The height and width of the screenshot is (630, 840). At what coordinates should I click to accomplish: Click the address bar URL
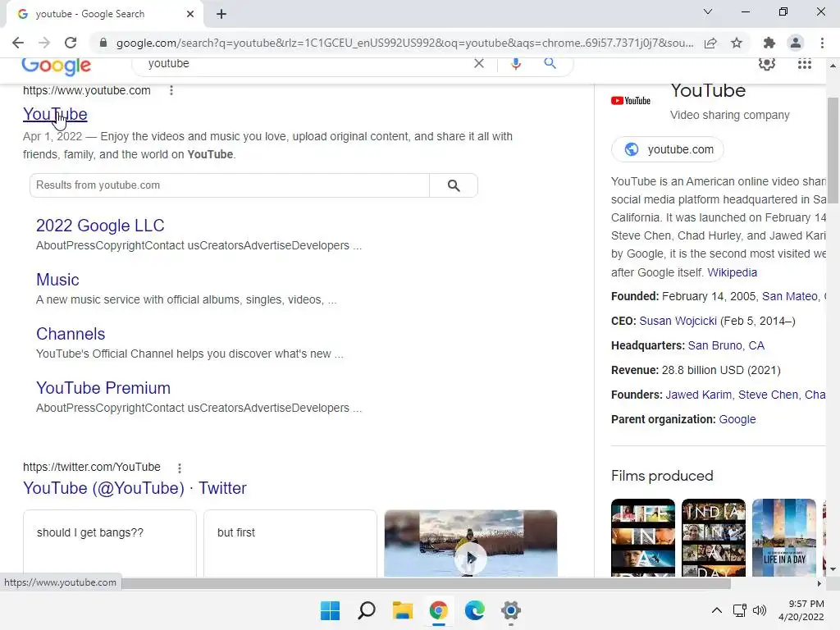pos(404,43)
